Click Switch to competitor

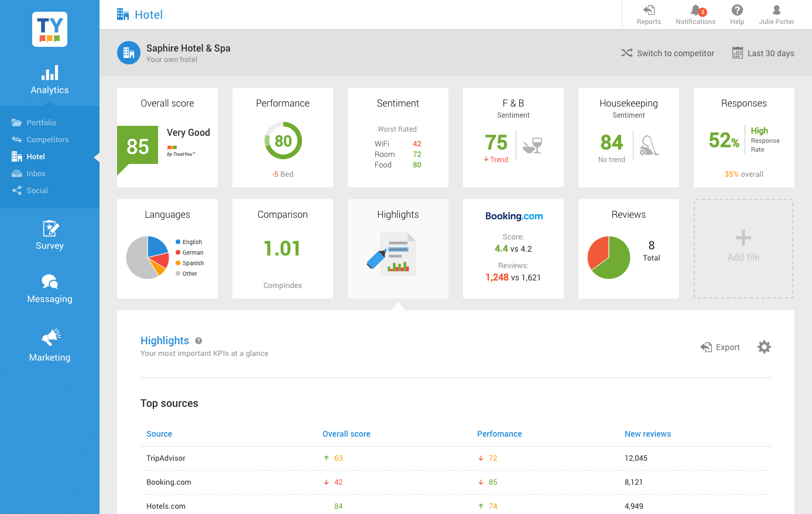tap(668, 53)
